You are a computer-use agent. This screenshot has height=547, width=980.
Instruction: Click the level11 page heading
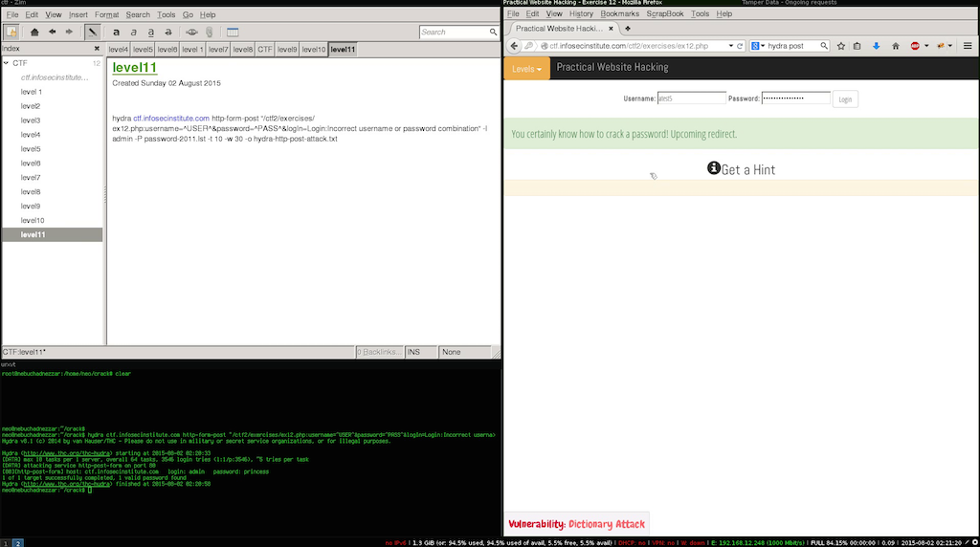pyautogui.click(x=134, y=68)
